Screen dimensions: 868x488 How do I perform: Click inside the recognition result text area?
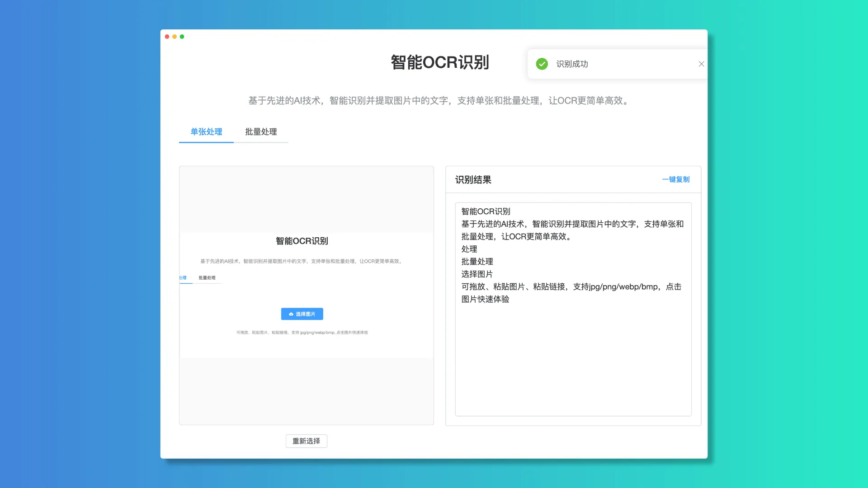[573, 309]
